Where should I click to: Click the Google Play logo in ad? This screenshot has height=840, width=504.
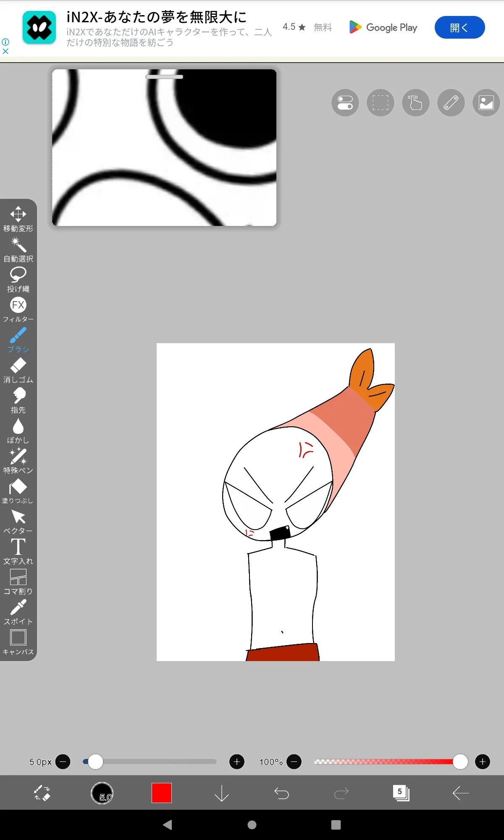coord(383,27)
